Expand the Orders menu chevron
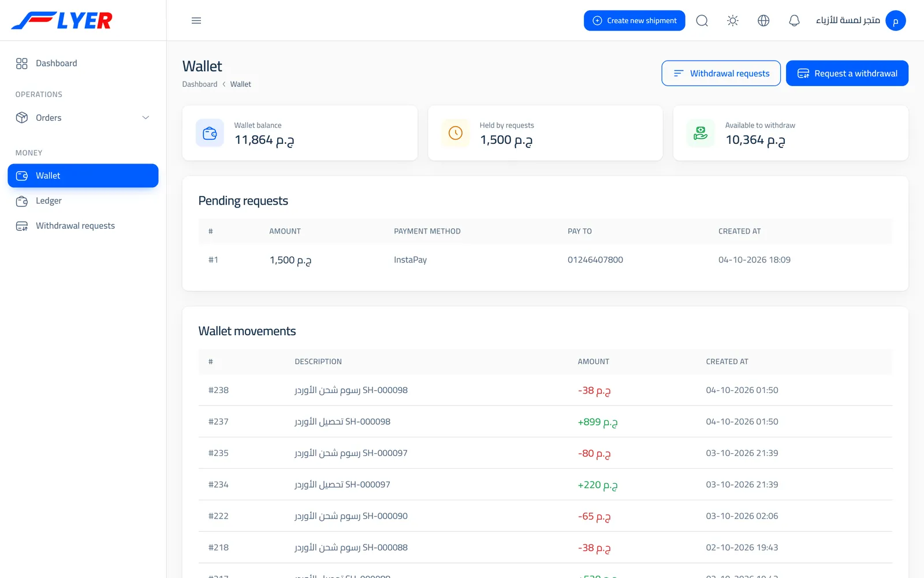Screen dimensions: 924x578 pos(146,118)
